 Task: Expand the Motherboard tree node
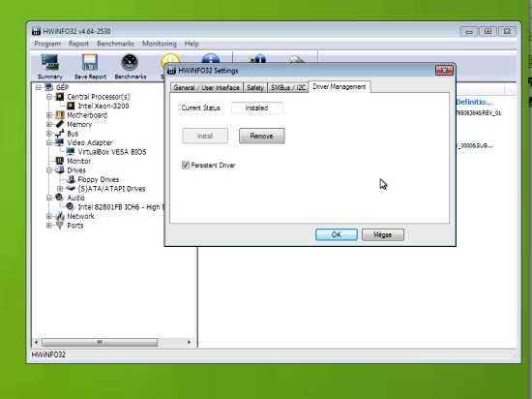pos(49,115)
